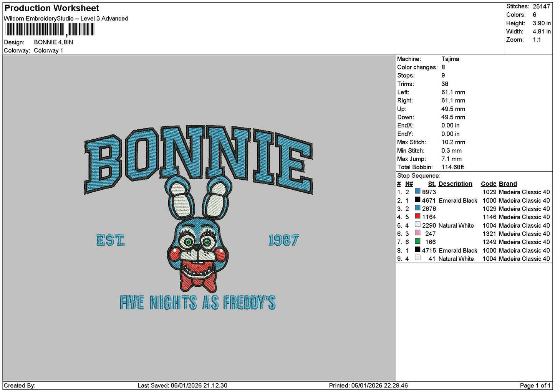Click the 'Page 1 of 1' indicator

[x=535, y=386]
